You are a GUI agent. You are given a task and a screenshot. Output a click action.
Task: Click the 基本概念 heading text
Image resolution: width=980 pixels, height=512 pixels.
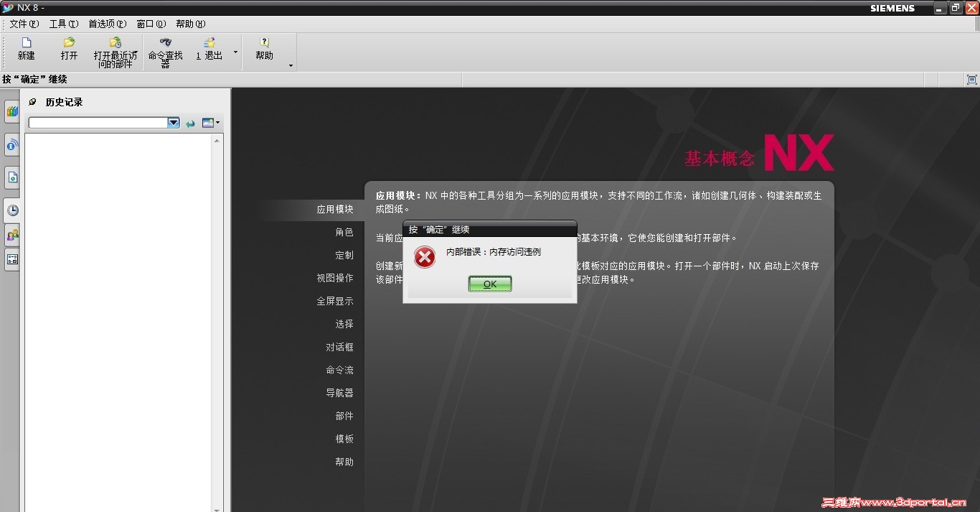coord(720,159)
